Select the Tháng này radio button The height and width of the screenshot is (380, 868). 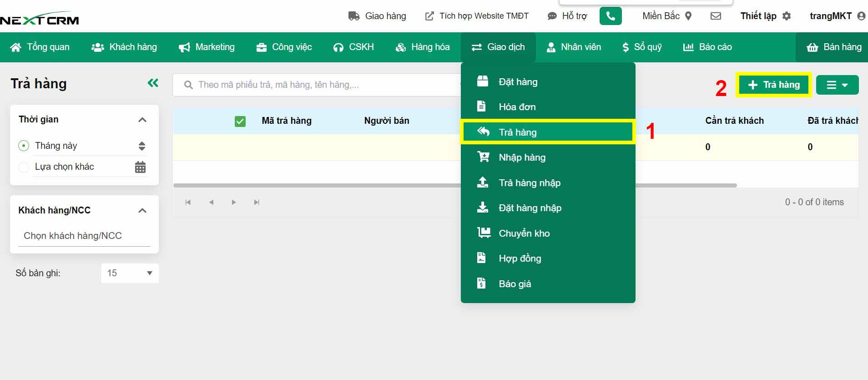tap(24, 146)
